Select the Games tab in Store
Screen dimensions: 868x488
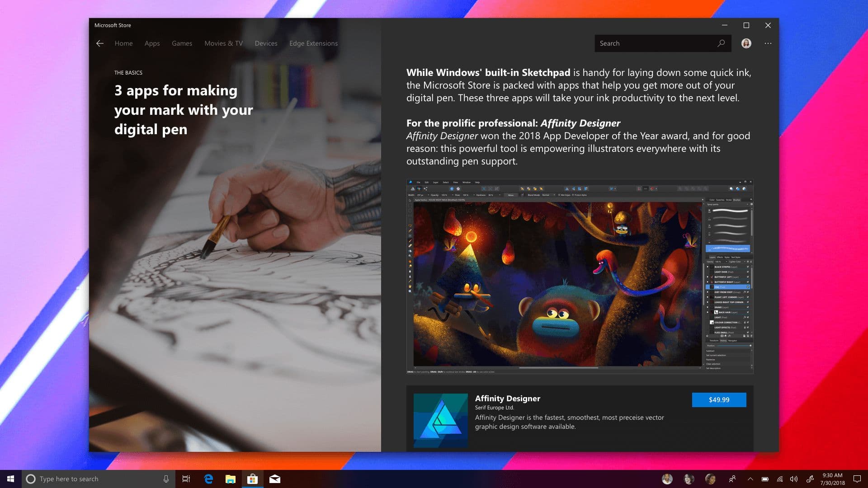click(x=182, y=43)
